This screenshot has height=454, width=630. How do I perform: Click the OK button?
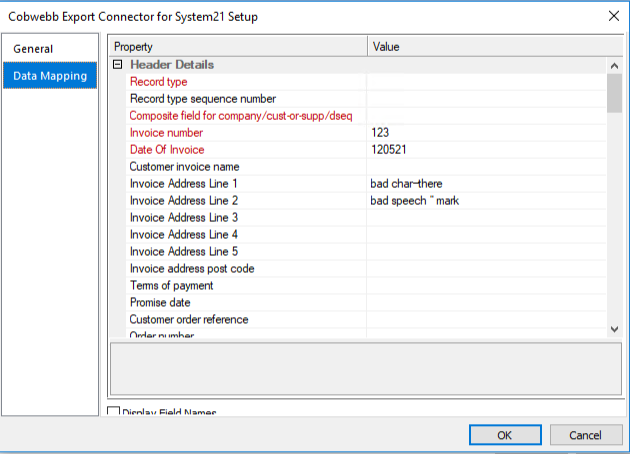[x=505, y=435]
